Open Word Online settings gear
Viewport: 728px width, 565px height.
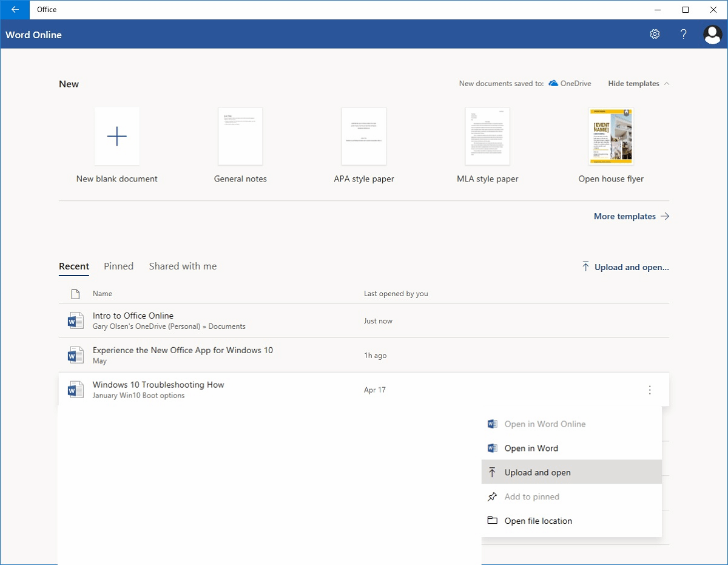point(655,34)
